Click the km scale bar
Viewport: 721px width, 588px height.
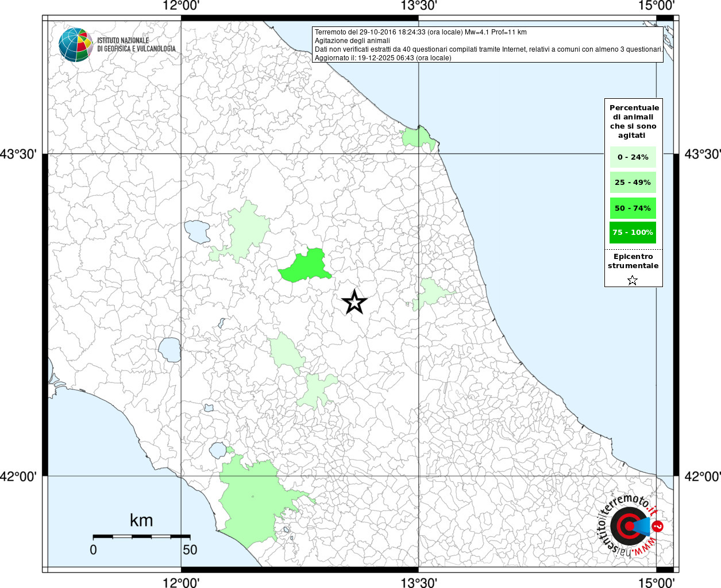coord(141,536)
